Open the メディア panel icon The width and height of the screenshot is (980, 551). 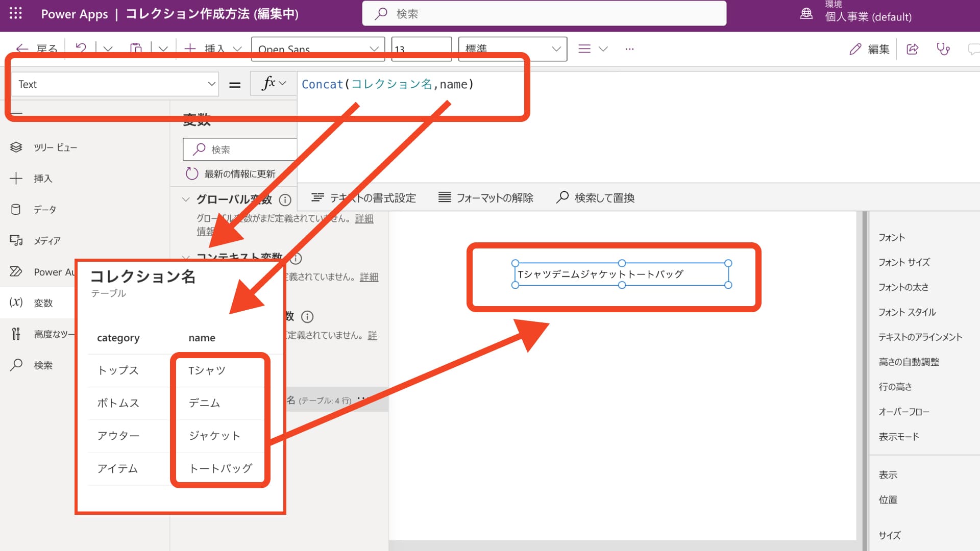(15, 240)
